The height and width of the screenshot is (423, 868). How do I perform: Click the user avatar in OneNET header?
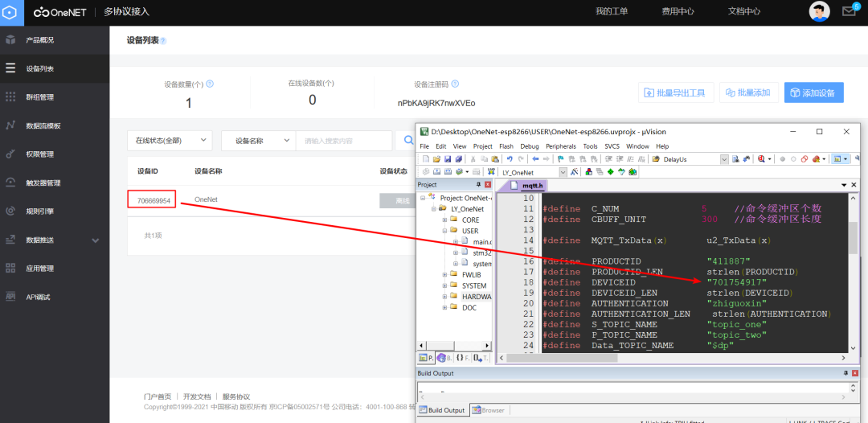click(x=819, y=11)
